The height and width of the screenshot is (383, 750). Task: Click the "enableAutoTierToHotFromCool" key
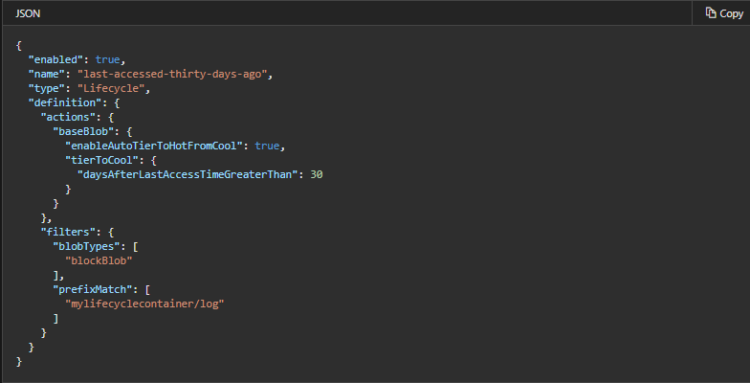(154, 146)
